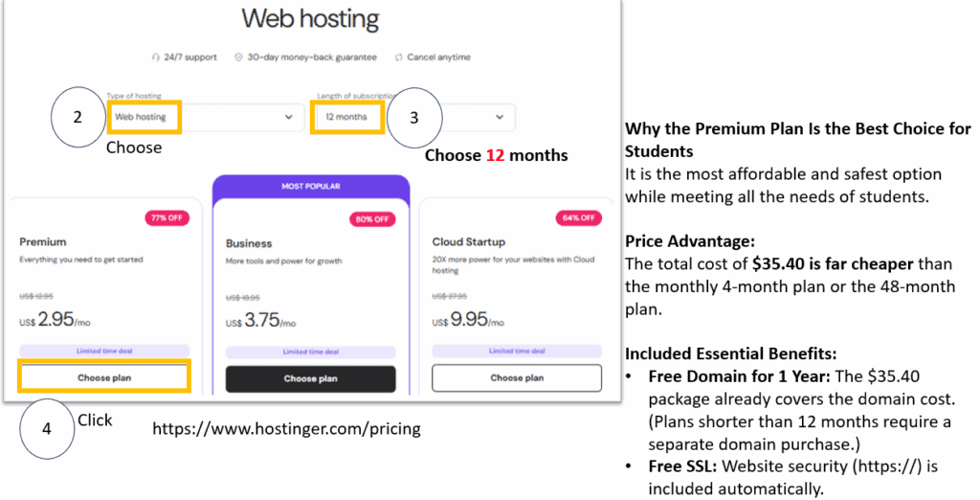Screen dimensions: 980x500
Task: Expand the Web hosting dropdown chevron arrow
Action: (x=289, y=117)
